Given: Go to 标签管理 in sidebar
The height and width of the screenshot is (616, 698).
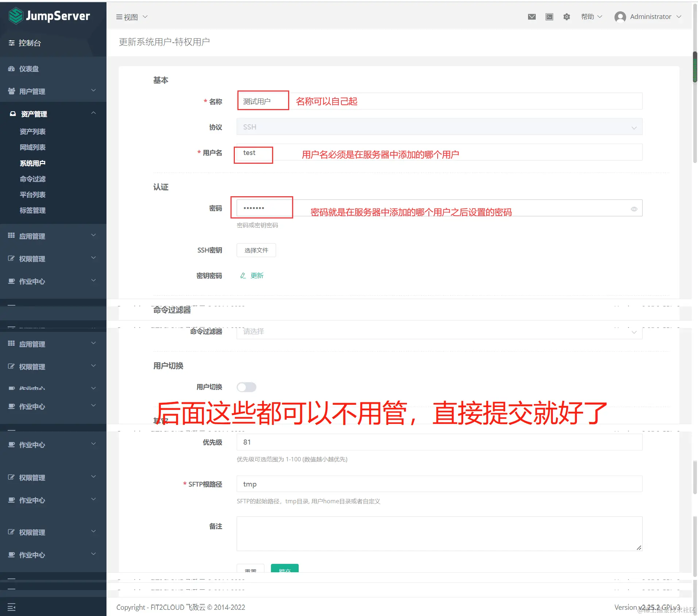Looking at the screenshot, I should pos(32,210).
